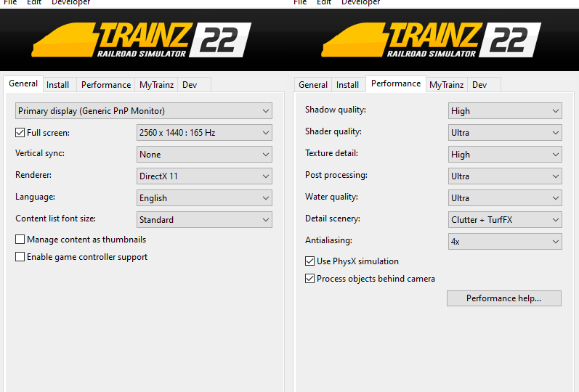This screenshot has height=392, width=579.
Task: Open the Language dropdown
Action: click(204, 198)
